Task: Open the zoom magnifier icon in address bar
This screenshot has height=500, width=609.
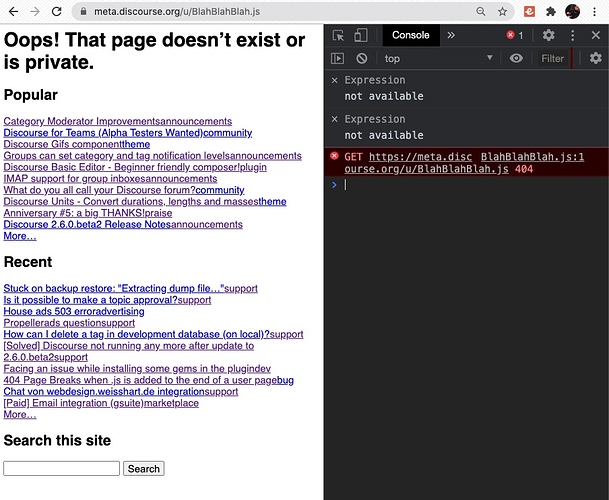Action: (480, 12)
